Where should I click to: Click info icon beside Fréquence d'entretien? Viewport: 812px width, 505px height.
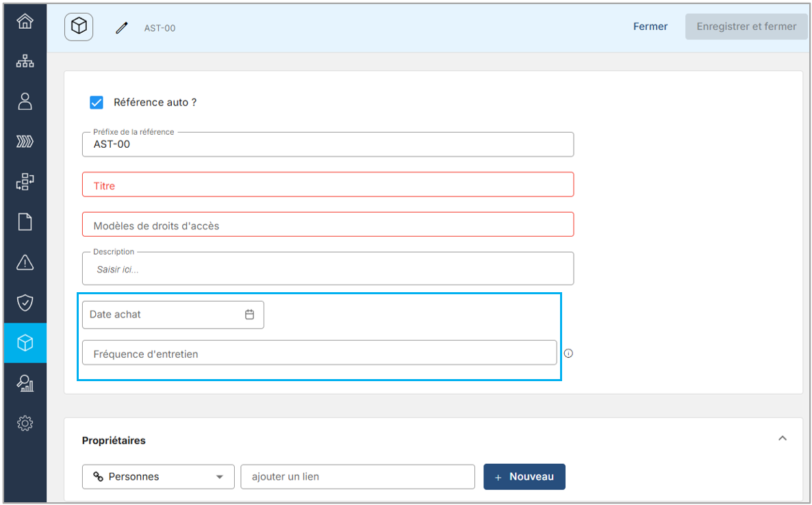coord(568,354)
